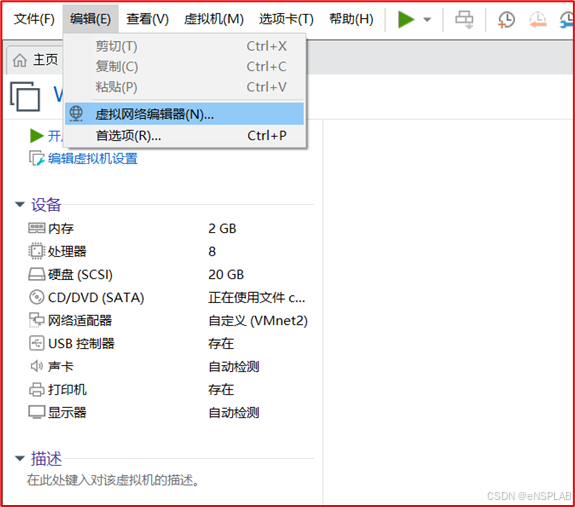Click the 2 GB memory value
Image resolution: width=575 pixels, height=507 pixels.
(x=222, y=229)
